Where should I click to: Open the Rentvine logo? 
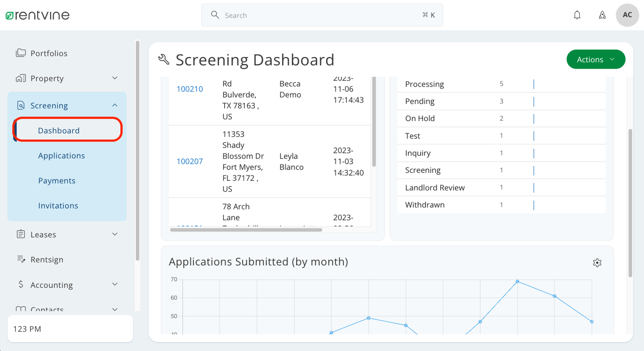pyautogui.click(x=37, y=14)
